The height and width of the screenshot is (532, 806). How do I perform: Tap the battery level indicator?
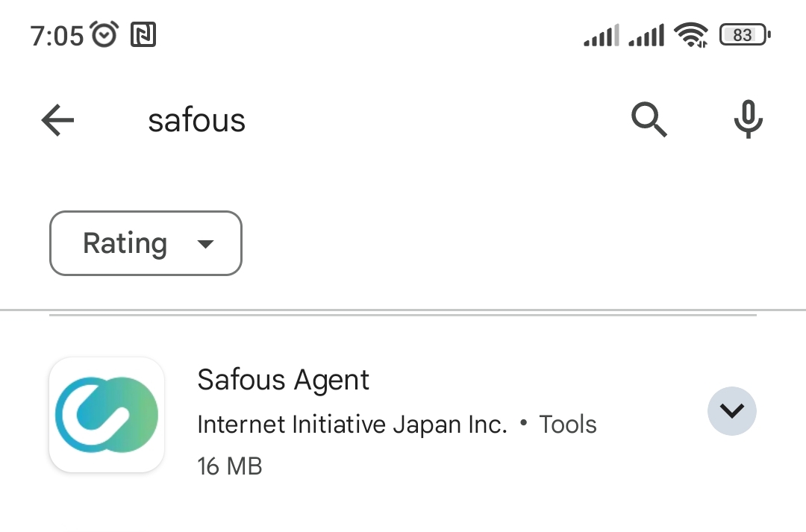tap(744, 34)
